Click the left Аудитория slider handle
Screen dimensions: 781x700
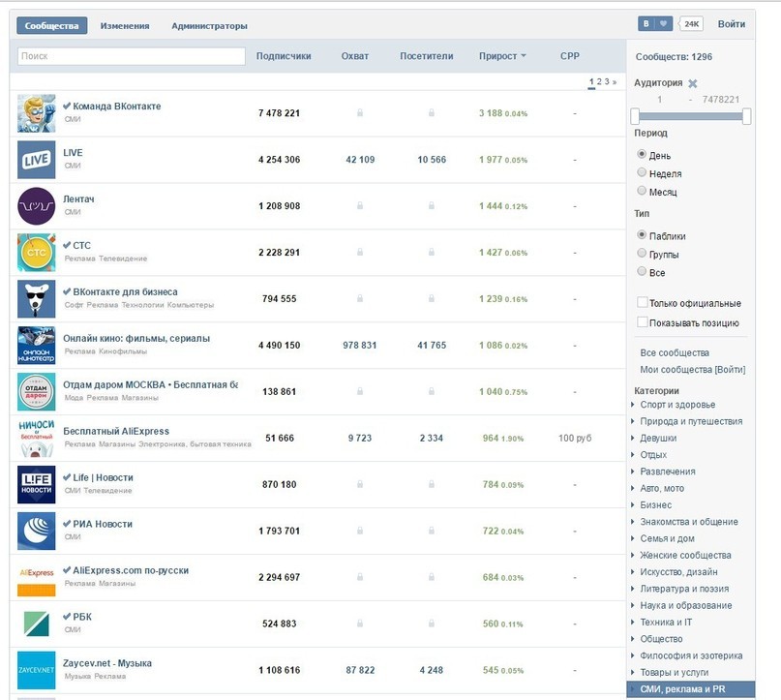pyautogui.click(x=635, y=116)
